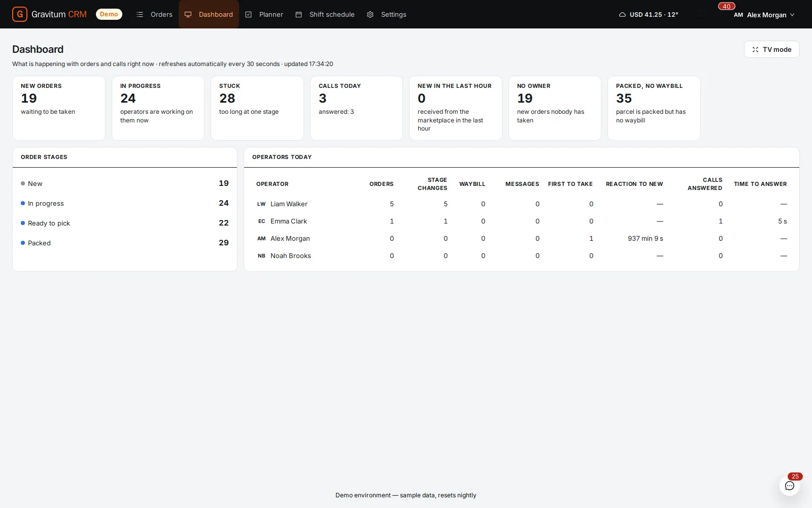Image resolution: width=812 pixels, height=508 pixels.
Task: Click the LW avatar for Liam Walker
Action: (261, 204)
